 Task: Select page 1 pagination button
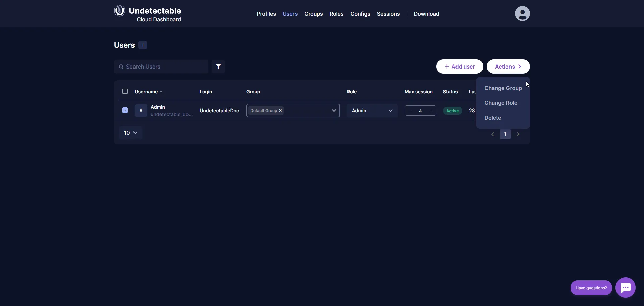(x=505, y=134)
